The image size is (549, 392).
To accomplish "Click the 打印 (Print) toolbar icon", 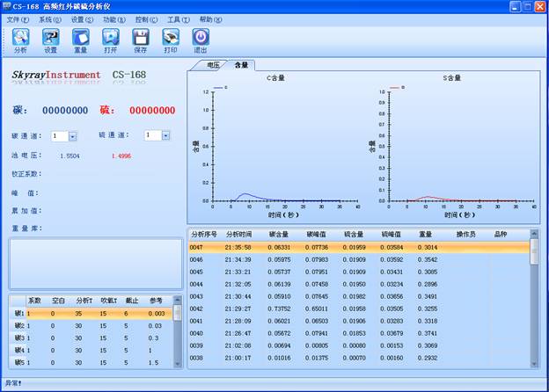I will (x=171, y=40).
